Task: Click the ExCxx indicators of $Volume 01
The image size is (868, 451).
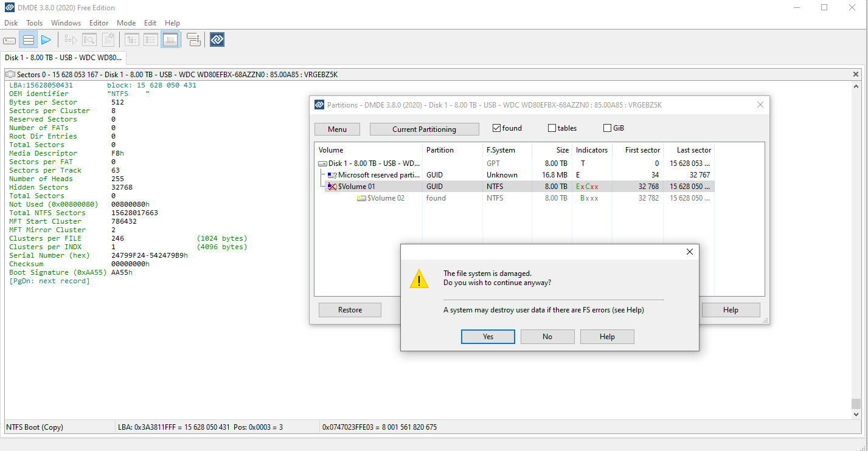Action: click(x=588, y=187)
